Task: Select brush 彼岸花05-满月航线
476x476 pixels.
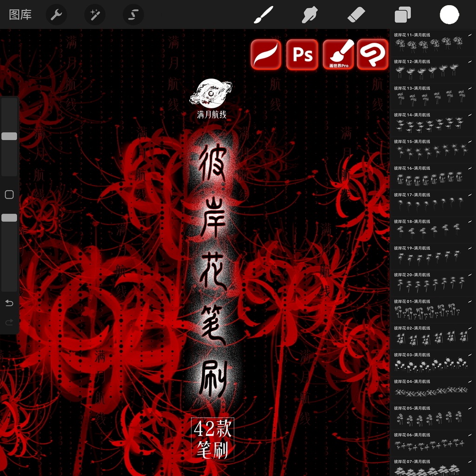Action: click(433, 417)
